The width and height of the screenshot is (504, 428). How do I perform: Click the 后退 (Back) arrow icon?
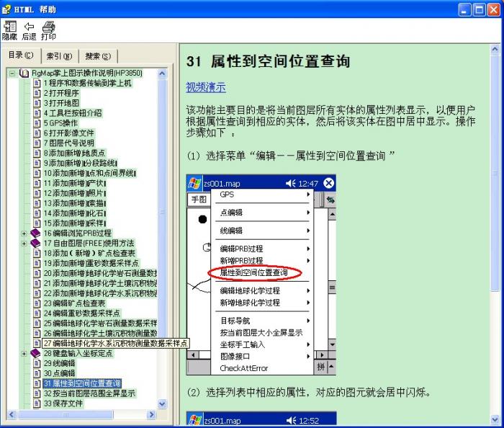29,26
